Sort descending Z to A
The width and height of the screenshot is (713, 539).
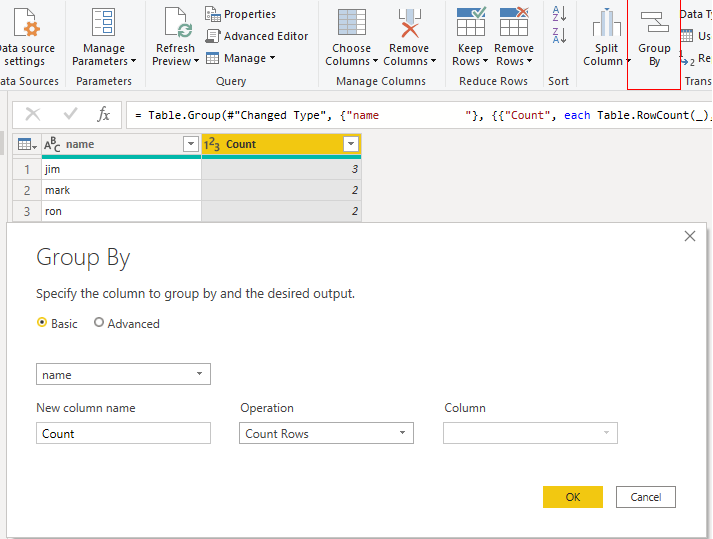[559, 35]
